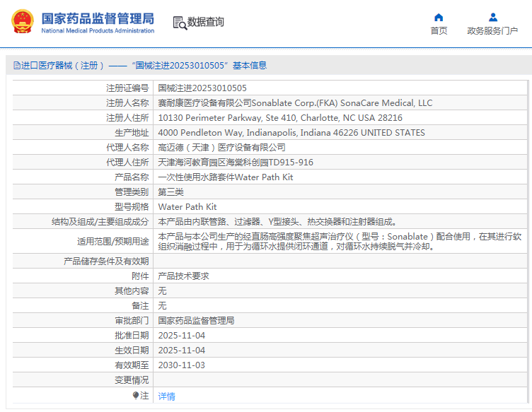The height and width of the screenshot is (412, 532).
Task: Click the Sonablate Corp. registrant name cell
Action: 294,103
